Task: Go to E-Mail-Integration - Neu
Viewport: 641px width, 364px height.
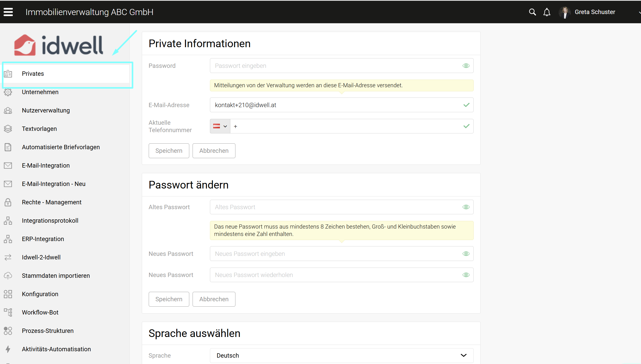Action: point(54,184)
